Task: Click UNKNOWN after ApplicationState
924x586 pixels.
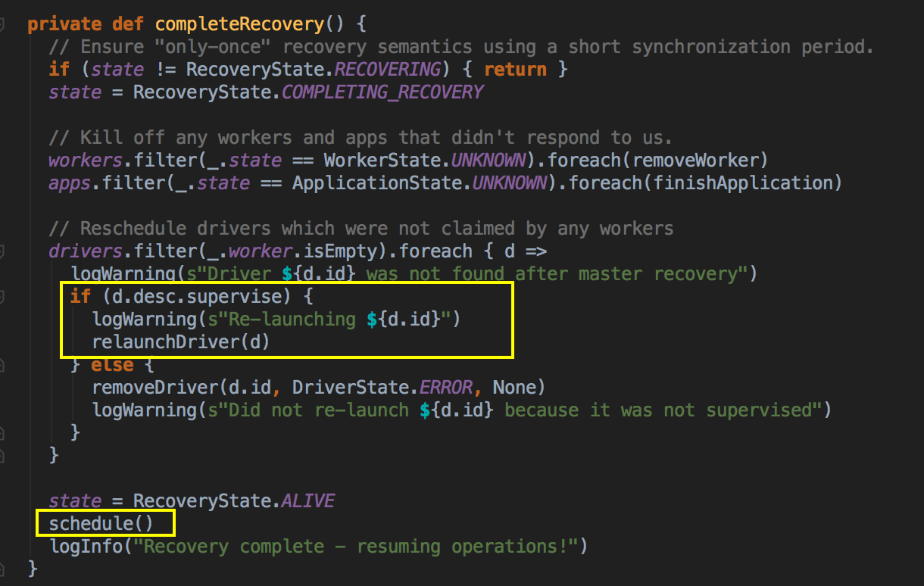Action: [508, 183]
